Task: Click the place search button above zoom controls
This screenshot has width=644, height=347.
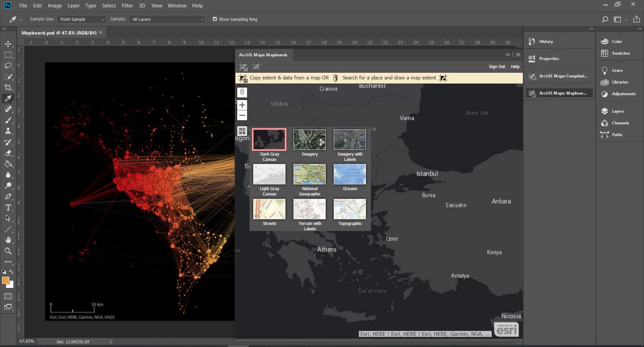Action: [242, 92]
